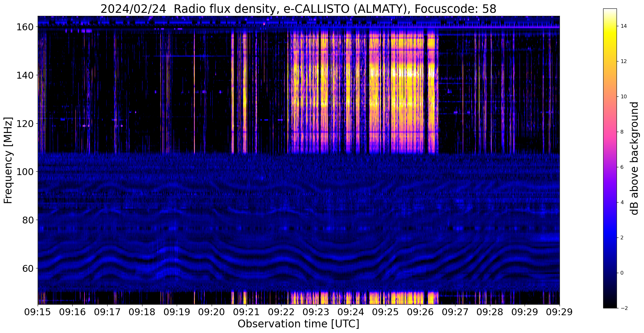This screenshot has height=333, width=644.
Task: Click the 09:28 time tick label
Action: click(x=490, y=312)
